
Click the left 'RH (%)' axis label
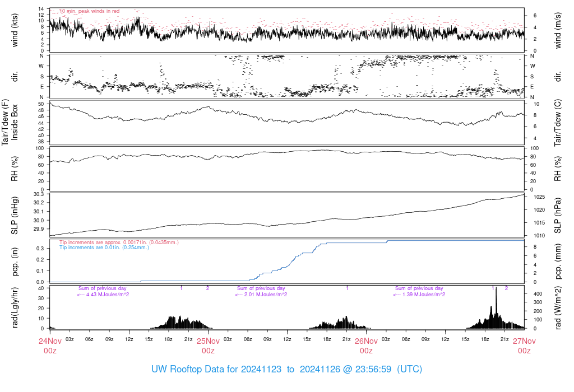point(15,169)
